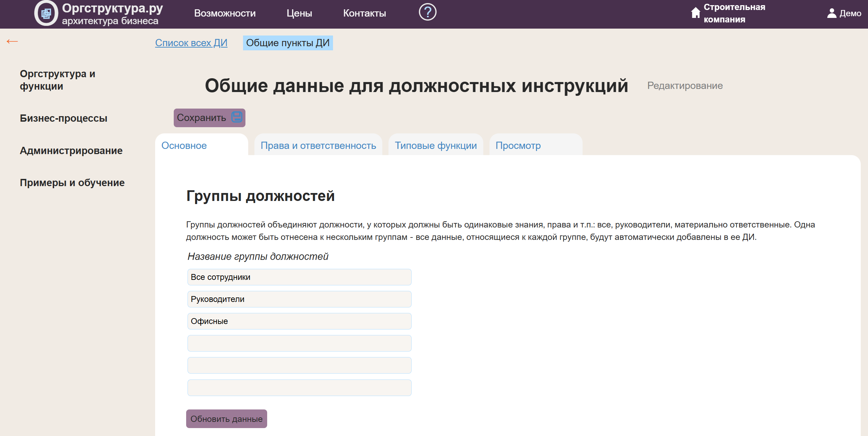Focus the second empty group name field
The height and width of the screenshot is (436, 868).
(299, 365)
